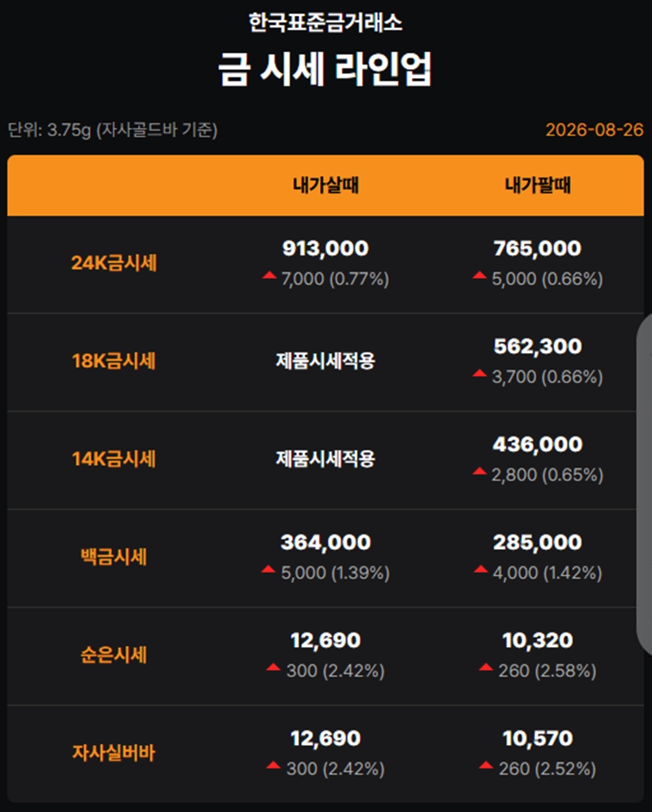652x812 pixels.
Task: Click the date 2026-08-26
Action: (x=594, y=130)
